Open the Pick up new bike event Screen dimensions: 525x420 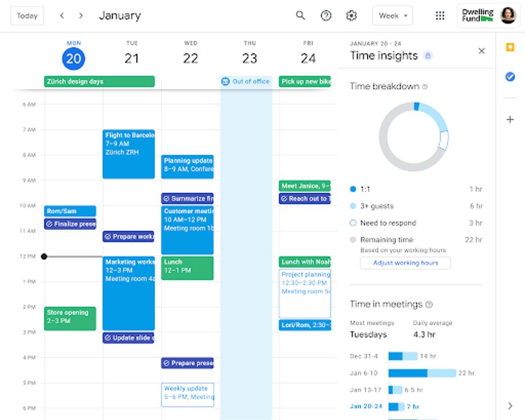point(305,82)
